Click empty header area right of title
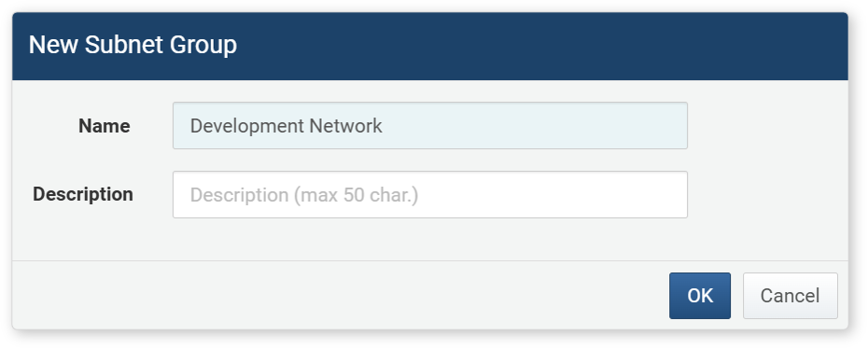 click(542, 47)
